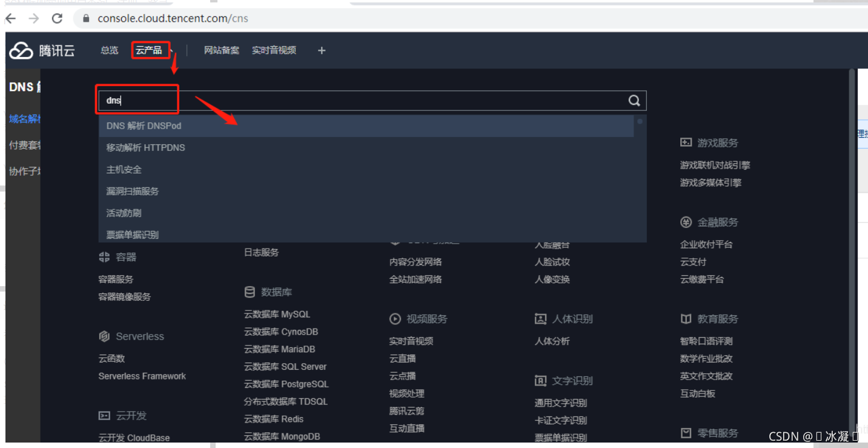Screen dimensions: 868x448
Task: Click the Serverless category icon
Action: pyautogui.click(x=104, y=336)
